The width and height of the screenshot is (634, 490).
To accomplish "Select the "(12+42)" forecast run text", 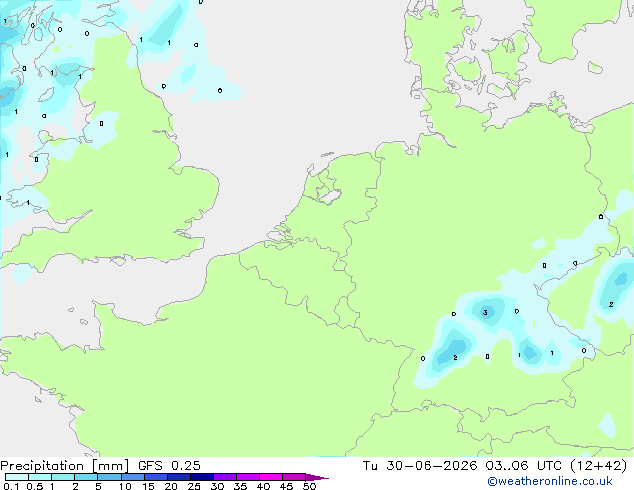I will point(598,466).
